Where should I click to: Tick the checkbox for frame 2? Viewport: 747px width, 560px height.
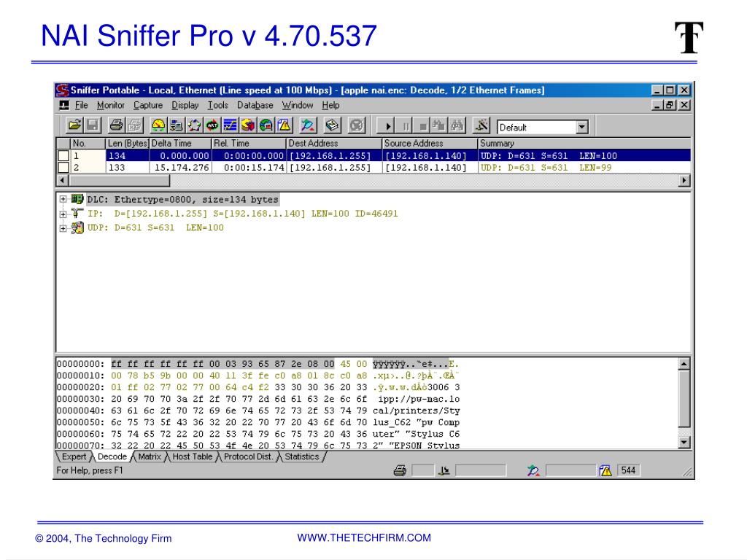pos(63,168)
